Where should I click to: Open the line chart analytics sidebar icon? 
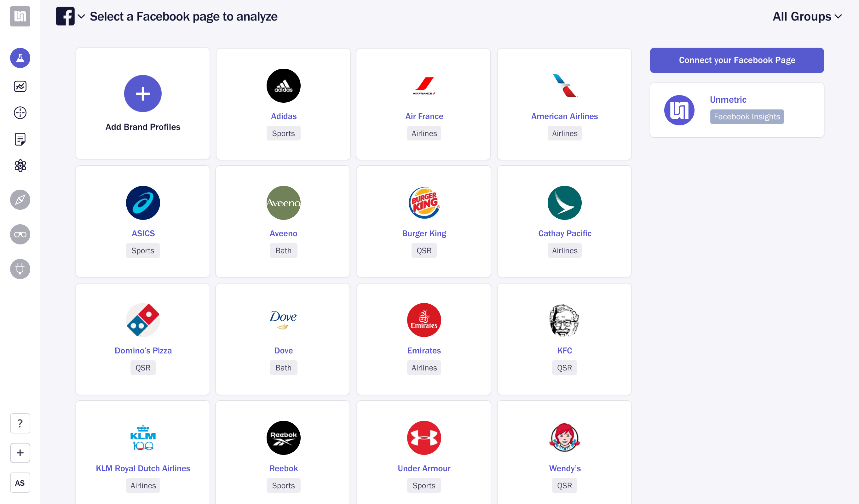20,86
